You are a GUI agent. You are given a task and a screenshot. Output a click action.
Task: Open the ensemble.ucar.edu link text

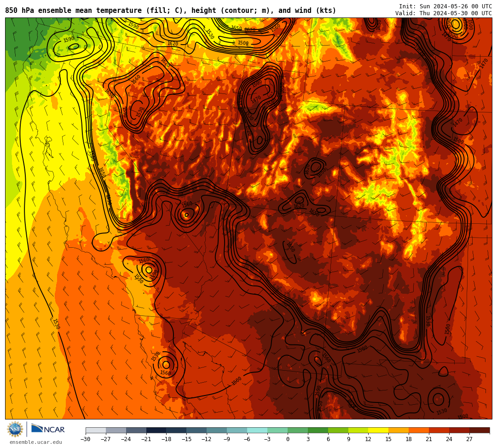pos(36,442)
